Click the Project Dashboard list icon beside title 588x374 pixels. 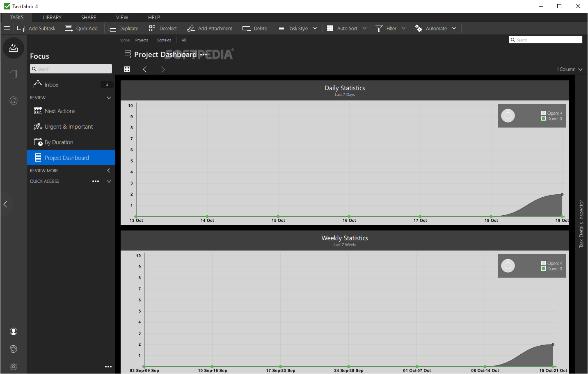pos(128,55)
